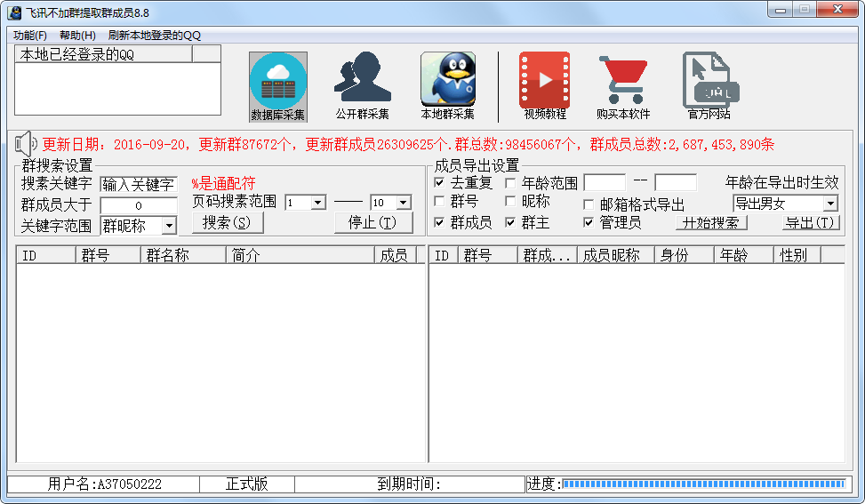Open the 功能(F) menu
The width and height of the screenshot is (865, 504).
(x=30, y=36)
